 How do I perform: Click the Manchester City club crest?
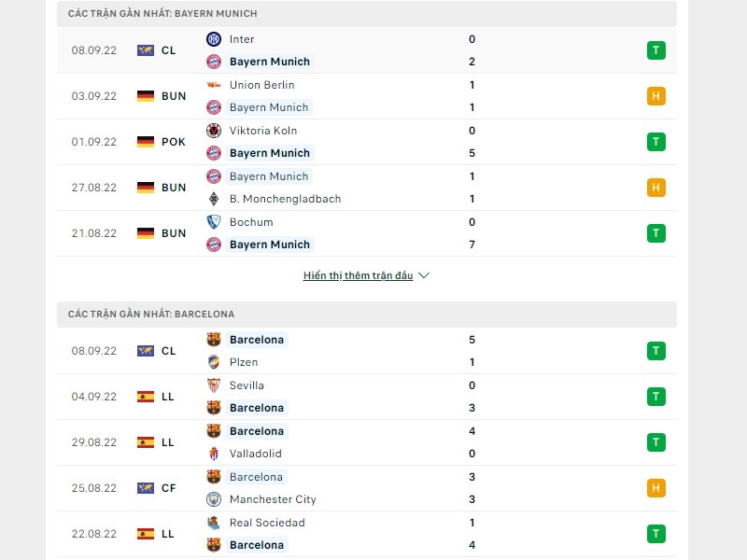click(x=214, y=499)
